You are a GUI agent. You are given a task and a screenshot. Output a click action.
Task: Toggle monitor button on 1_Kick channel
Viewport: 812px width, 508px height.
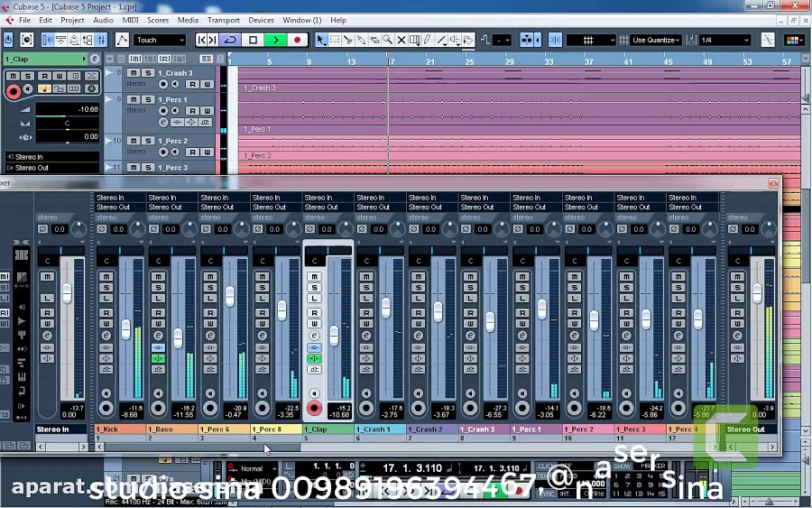(x=106, y=393)
